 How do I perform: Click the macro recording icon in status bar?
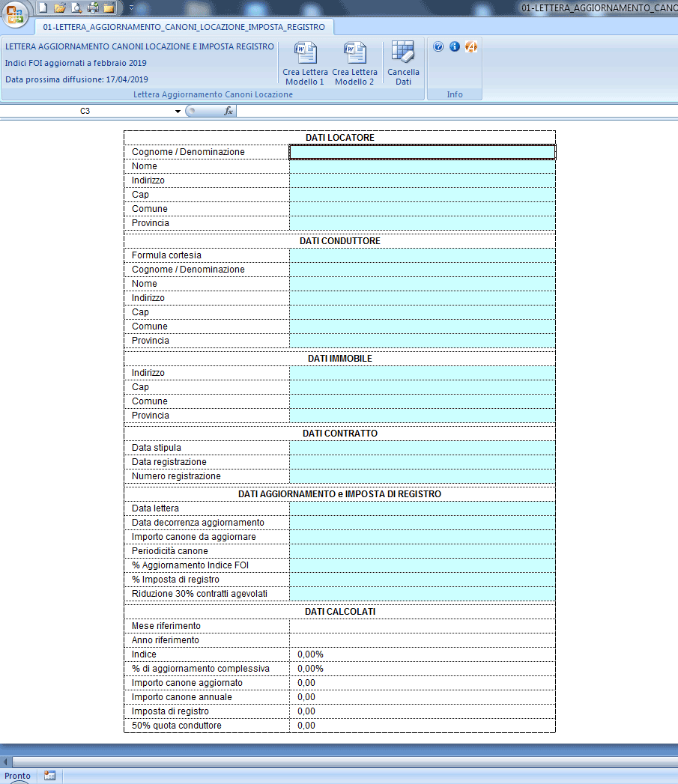click(x=49, y=776)
